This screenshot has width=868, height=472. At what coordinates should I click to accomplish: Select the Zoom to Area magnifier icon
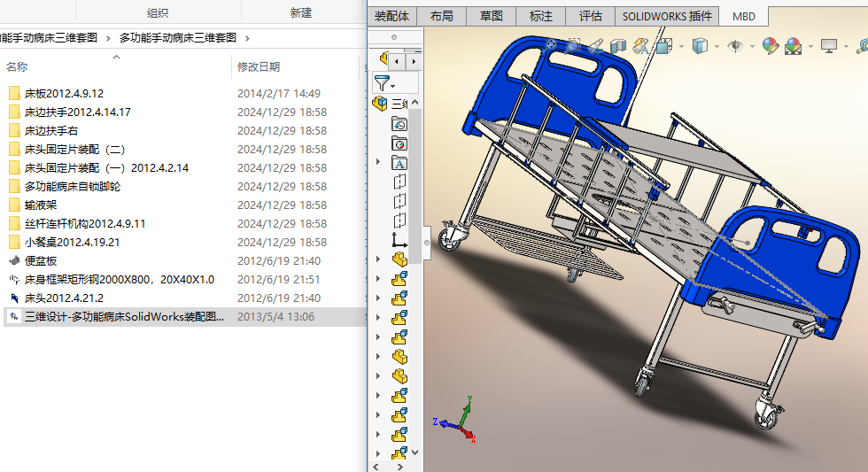[574, 45]
